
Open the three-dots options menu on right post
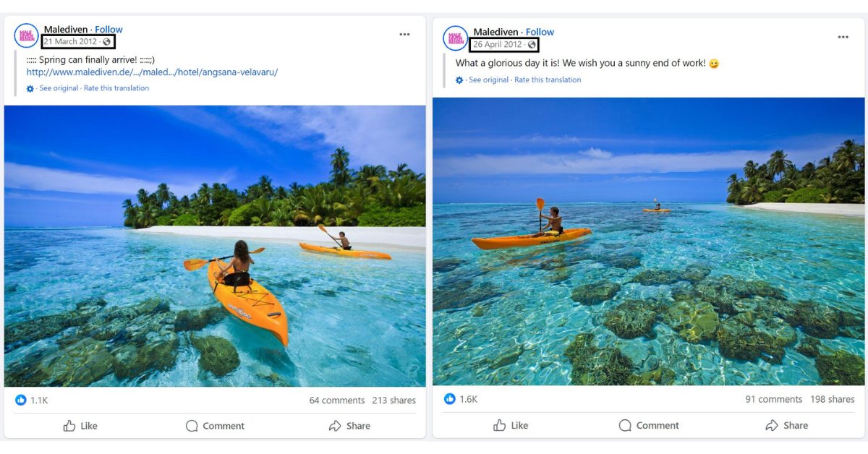click(843, 37)
